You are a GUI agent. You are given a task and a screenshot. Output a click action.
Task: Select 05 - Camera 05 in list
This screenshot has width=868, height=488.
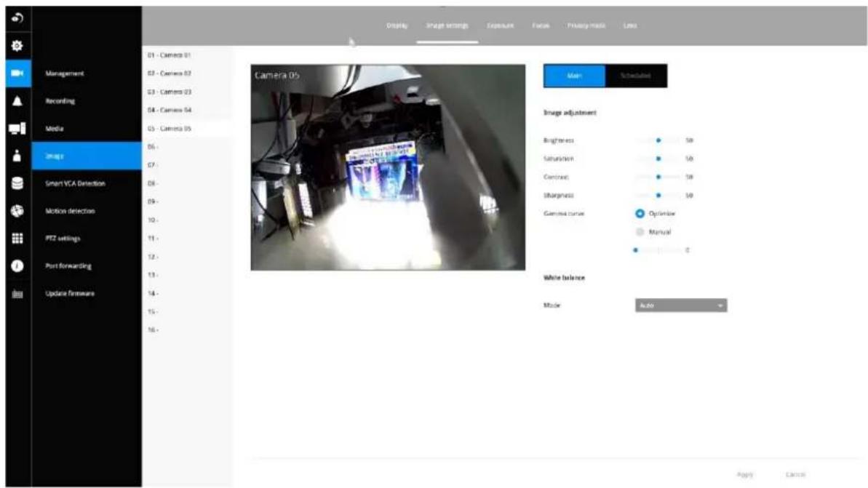[187, 128]
